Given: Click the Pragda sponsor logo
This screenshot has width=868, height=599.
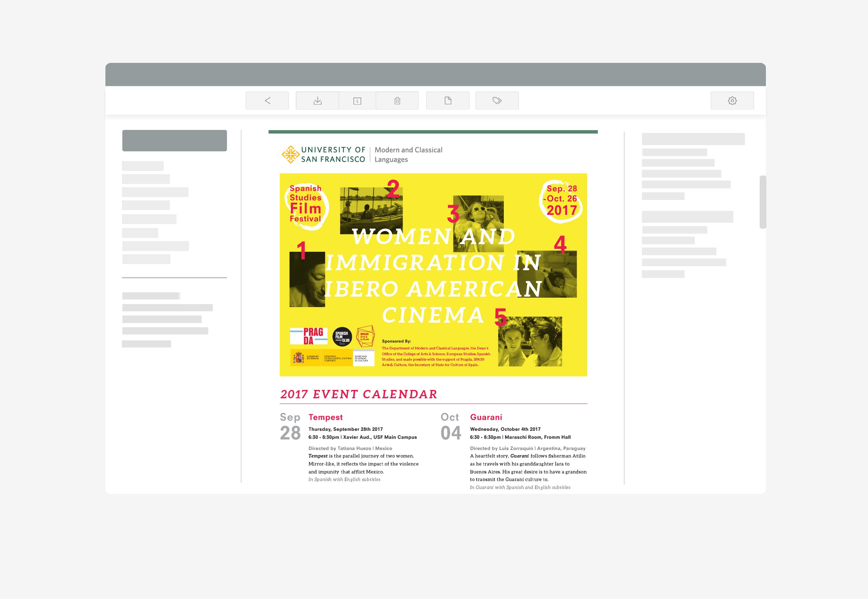Looking at the screenshot, I should click(309, 336).
